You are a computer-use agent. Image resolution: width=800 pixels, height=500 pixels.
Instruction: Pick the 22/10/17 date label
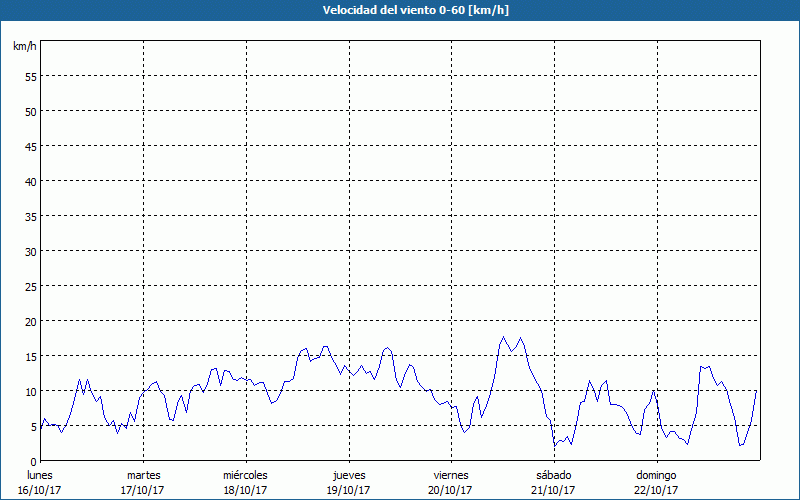point(657,490)
